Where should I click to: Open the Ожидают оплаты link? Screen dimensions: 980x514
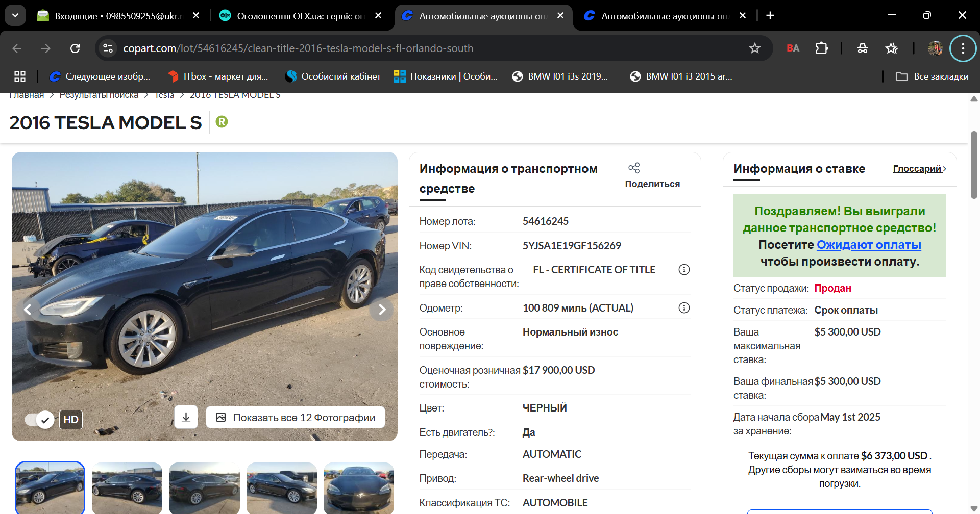[869, 245]
